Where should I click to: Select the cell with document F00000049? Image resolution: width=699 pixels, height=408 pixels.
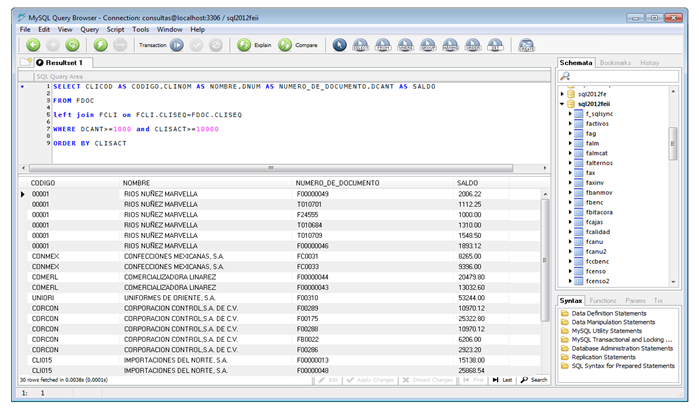(313, 194)
